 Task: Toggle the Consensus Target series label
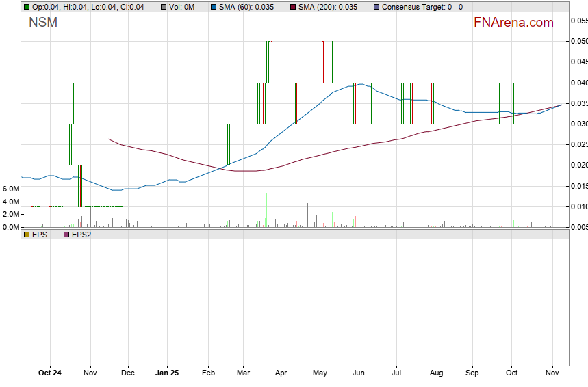tap(422, 7)
